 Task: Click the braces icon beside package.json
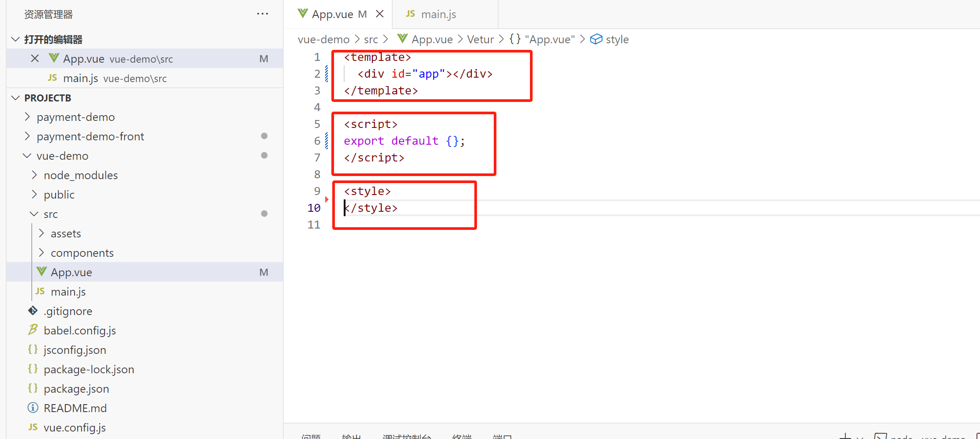(x=33, y=388)
